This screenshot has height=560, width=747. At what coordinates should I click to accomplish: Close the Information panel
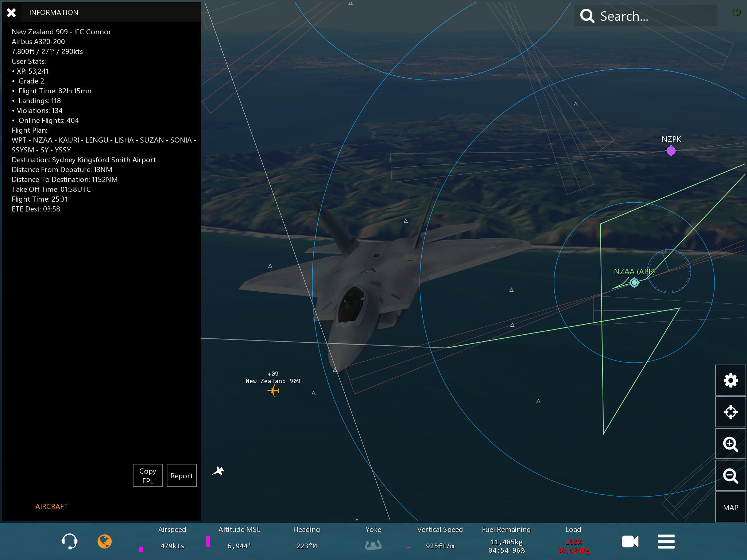[12, 13]
